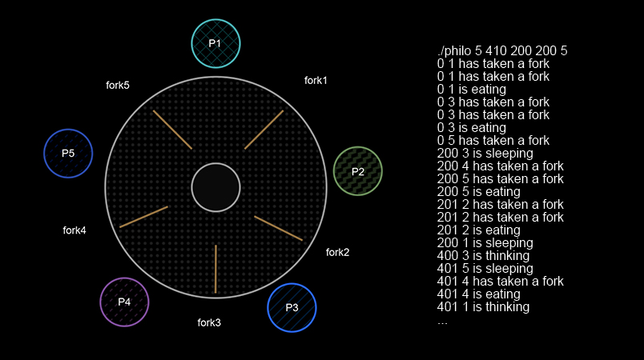Select the fork line between P5 and P1
Viewport: 644px width, 360px height.
[172, 130]
